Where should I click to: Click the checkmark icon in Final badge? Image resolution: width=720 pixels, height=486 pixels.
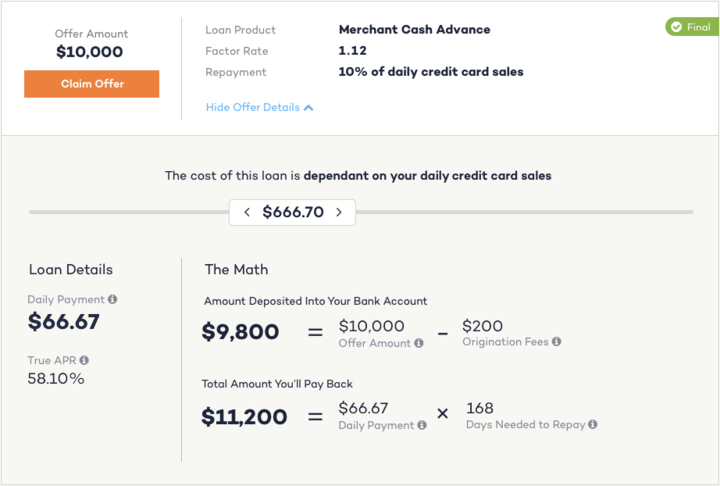(676, 27)
